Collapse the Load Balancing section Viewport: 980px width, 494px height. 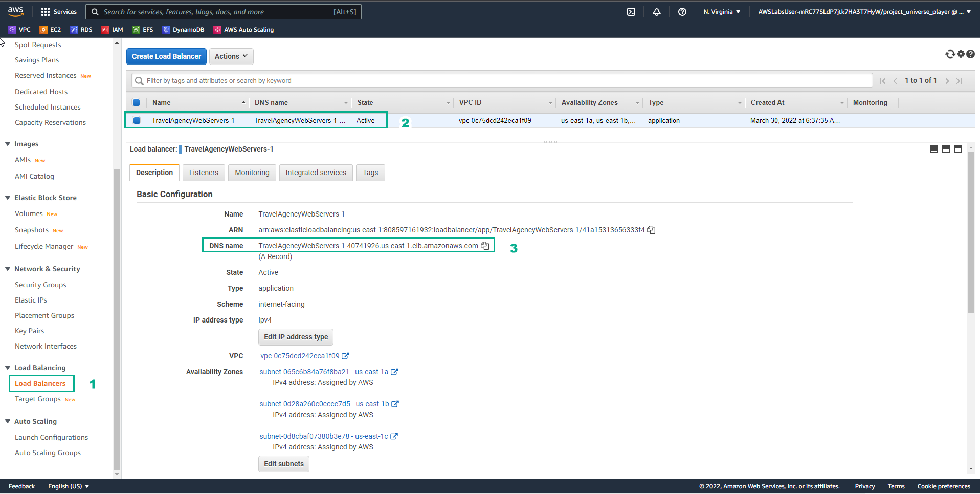click(8, 368)
